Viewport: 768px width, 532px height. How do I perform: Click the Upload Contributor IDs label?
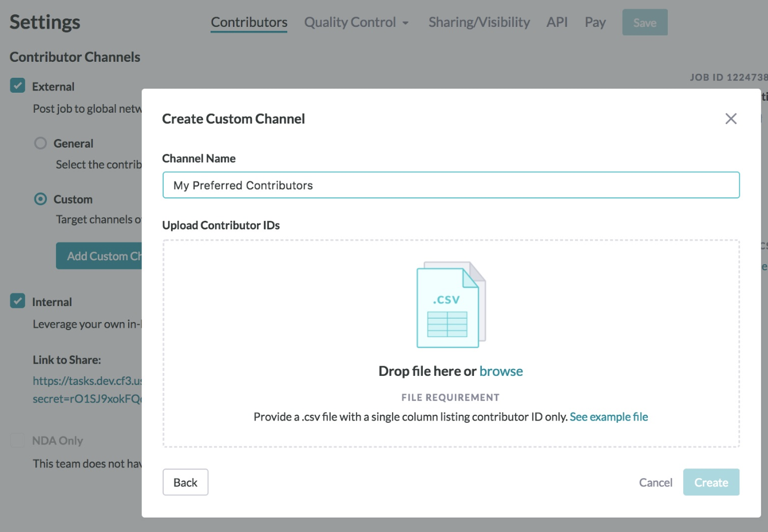pyautogui.click(x=221, y=225)
